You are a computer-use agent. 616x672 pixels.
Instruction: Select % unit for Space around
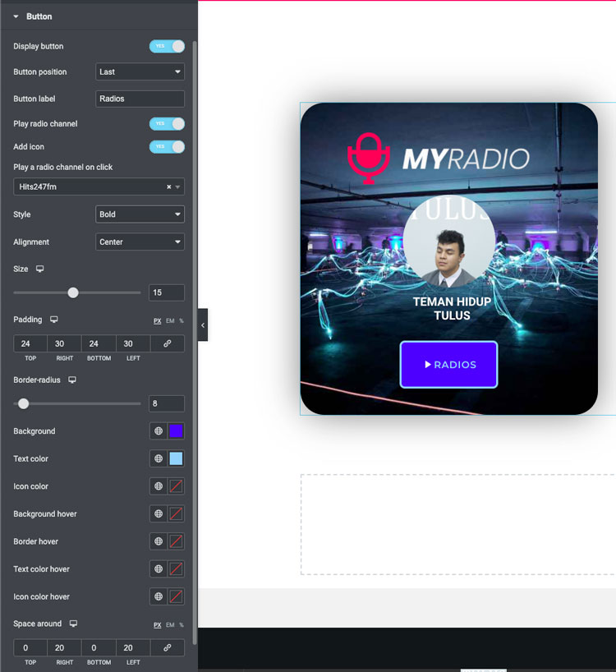tap(182, 625)
